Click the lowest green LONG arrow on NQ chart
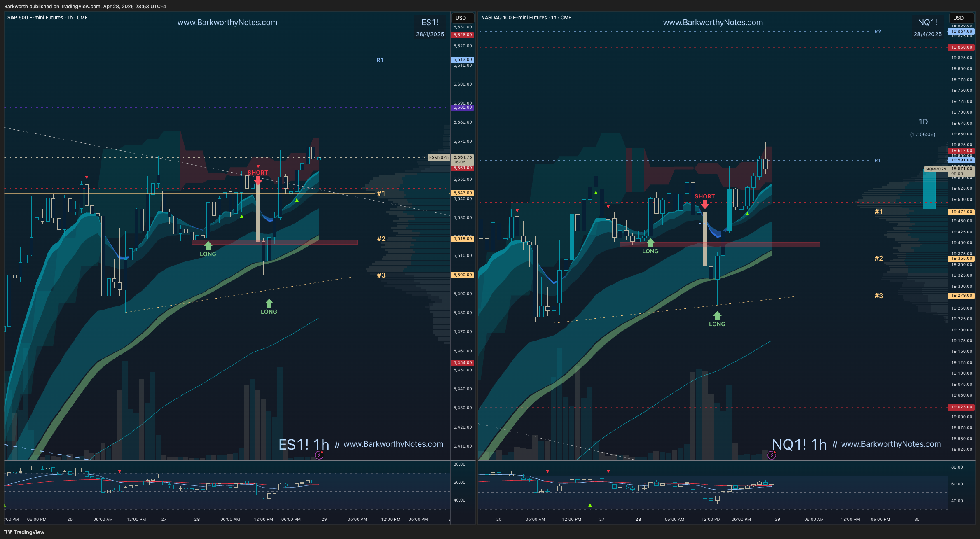 717,316
